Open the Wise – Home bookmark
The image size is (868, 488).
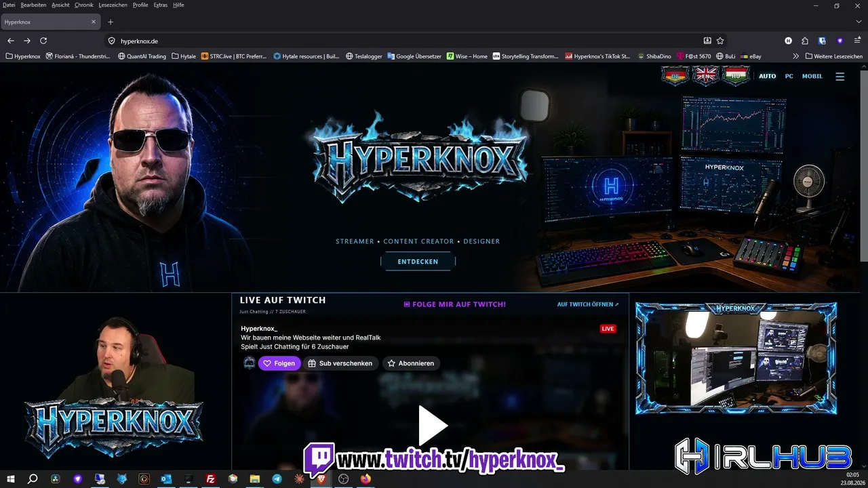point(467,56)
